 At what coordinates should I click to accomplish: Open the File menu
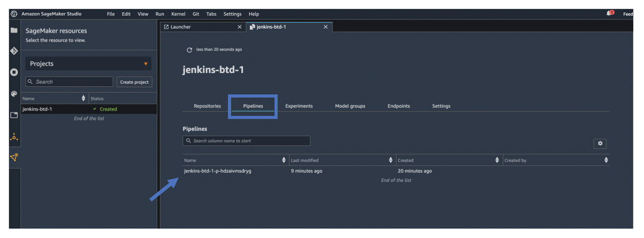tap(111, 14)
